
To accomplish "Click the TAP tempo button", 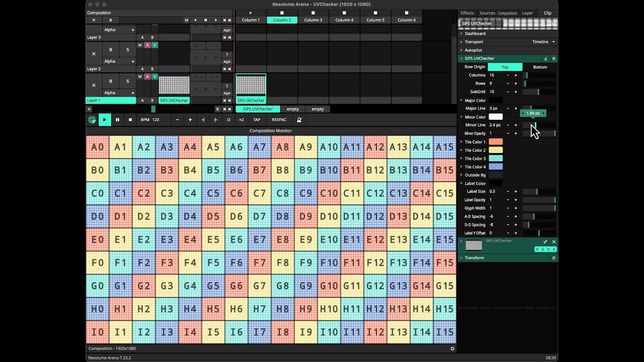I will point(257,120).
